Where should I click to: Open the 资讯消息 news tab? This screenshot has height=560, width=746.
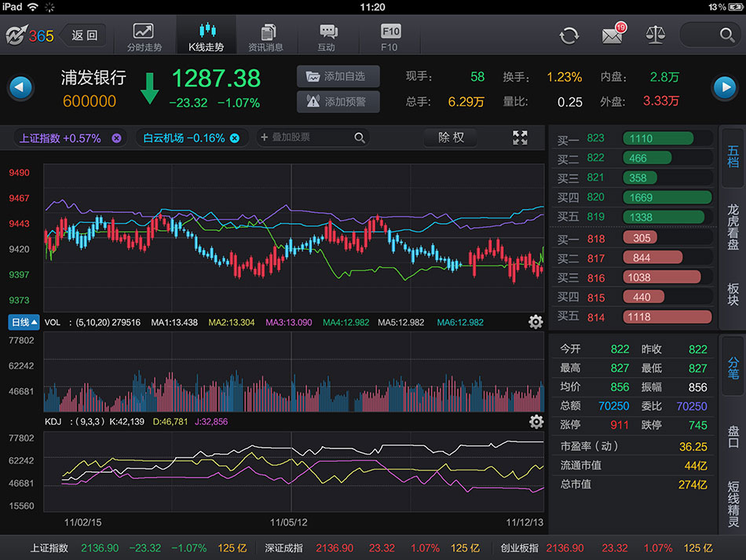coord(266,37)
